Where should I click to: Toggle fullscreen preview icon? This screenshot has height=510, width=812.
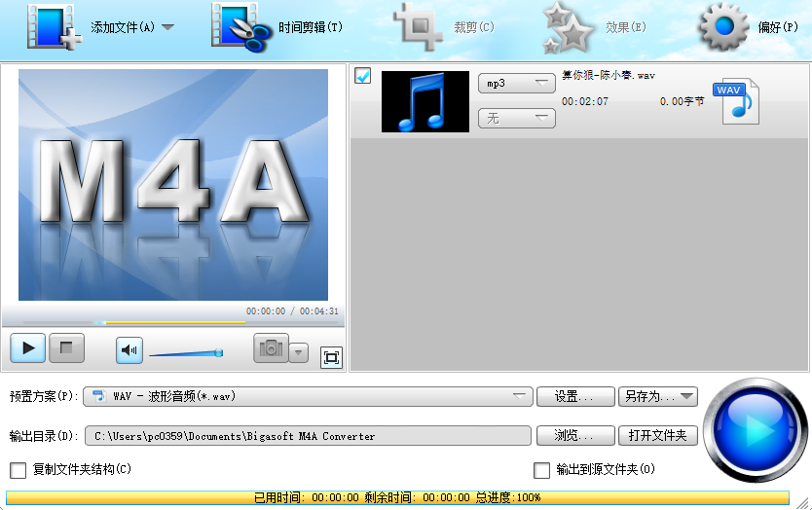point(331,357)
